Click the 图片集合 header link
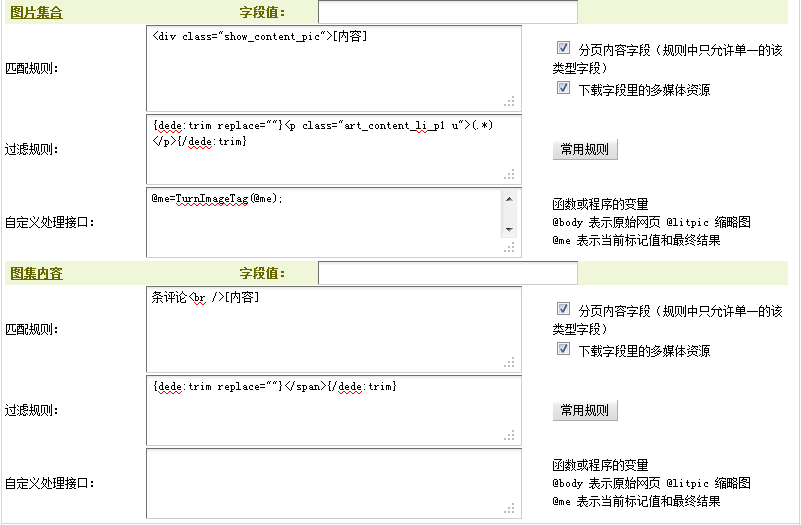This screenshot has height=525, width=801. click(36, 12)
